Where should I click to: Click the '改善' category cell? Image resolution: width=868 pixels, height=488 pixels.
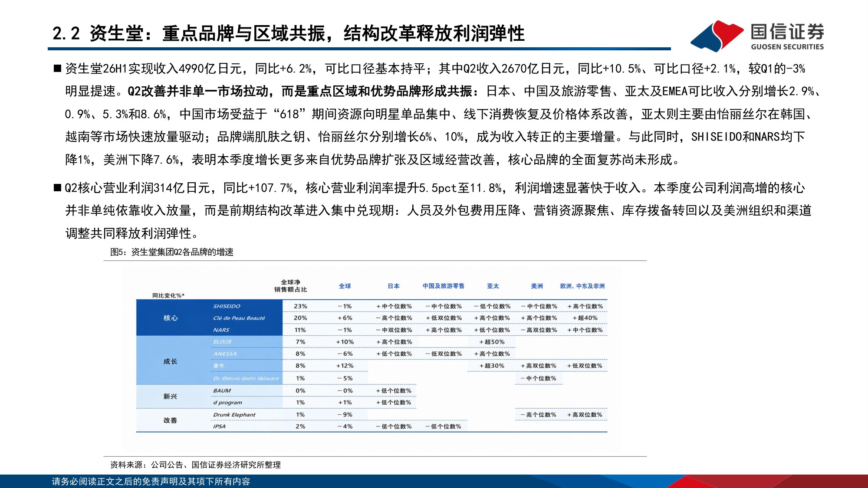click(x=171, y=420)
